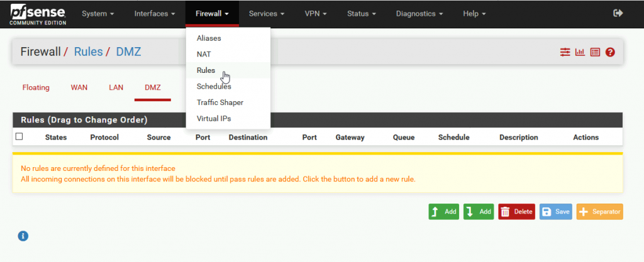Open the status graph bar chart icon
Image resolution: width=644 pixels, height=262 pixels.
point(580,52)
